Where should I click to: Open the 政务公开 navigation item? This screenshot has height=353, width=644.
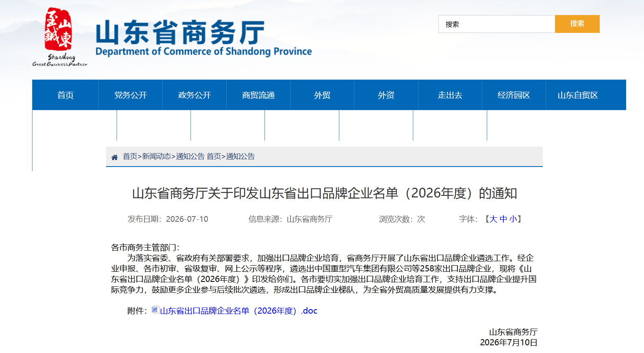[x=195, y=95]
